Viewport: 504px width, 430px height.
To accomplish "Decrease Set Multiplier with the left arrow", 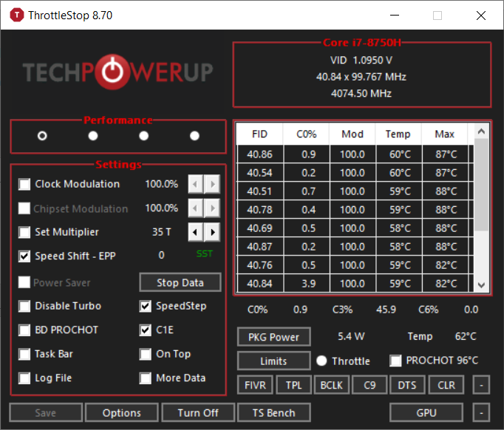I will pos(195,232).
